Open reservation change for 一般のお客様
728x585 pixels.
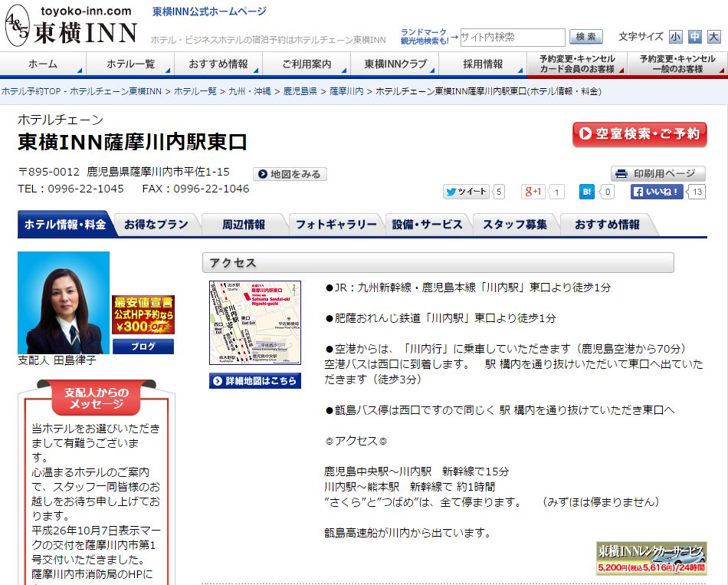click(x=677, y=64)
